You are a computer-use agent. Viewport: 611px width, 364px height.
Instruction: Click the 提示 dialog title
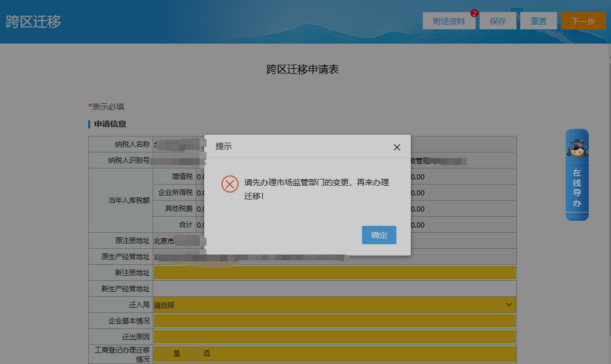click(224, 146)
